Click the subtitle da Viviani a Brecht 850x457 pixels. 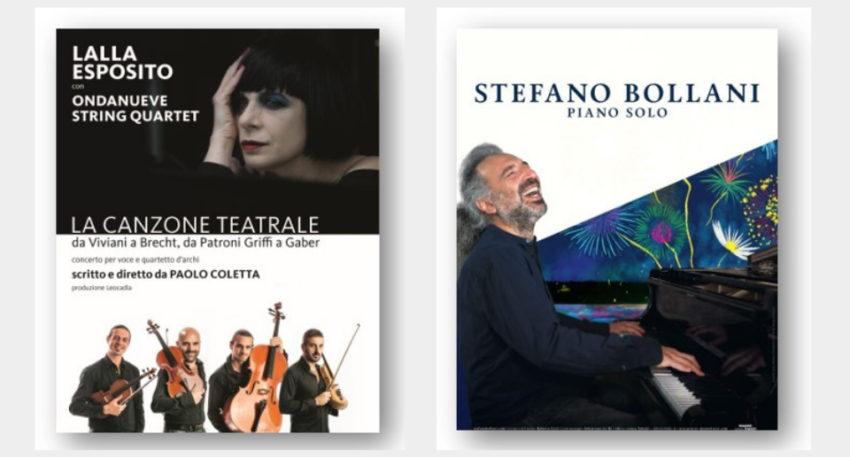click(195, 242)
